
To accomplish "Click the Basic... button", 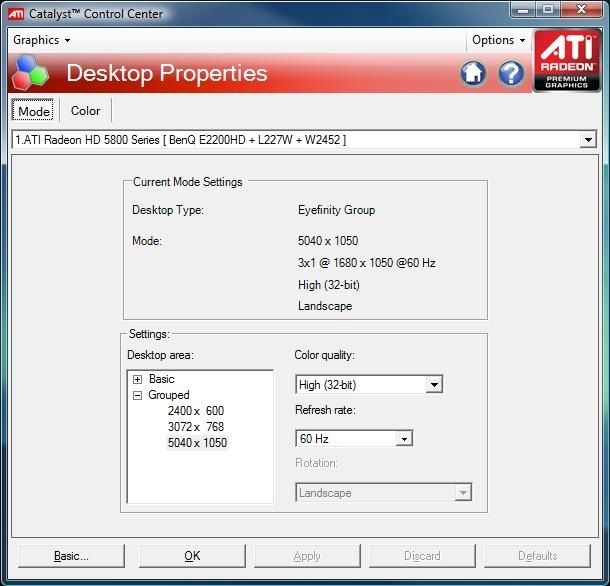I will [71, 556].
